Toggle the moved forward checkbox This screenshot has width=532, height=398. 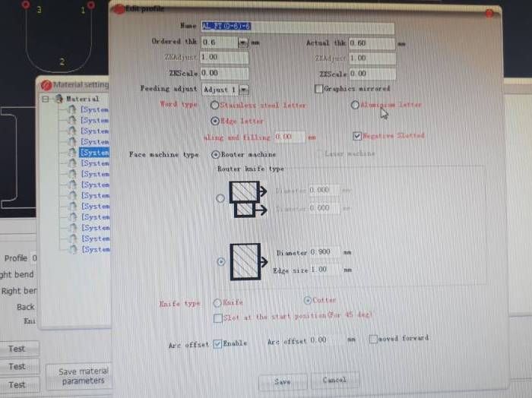pyautogui.click(x=373, y=339)
